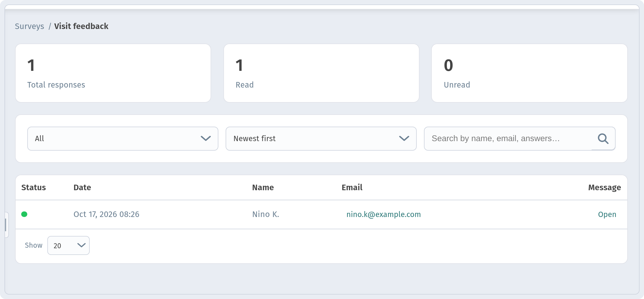Click the Status column header
The width and height of the screenshot is (644, 299).
coord(33,187)
